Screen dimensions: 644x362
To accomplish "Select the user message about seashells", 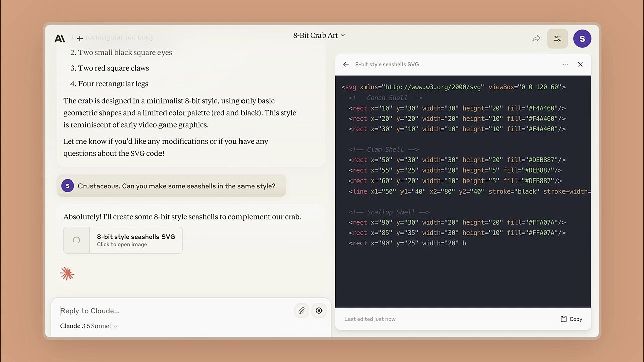I will pyautogui.click(x=176, y=186).
